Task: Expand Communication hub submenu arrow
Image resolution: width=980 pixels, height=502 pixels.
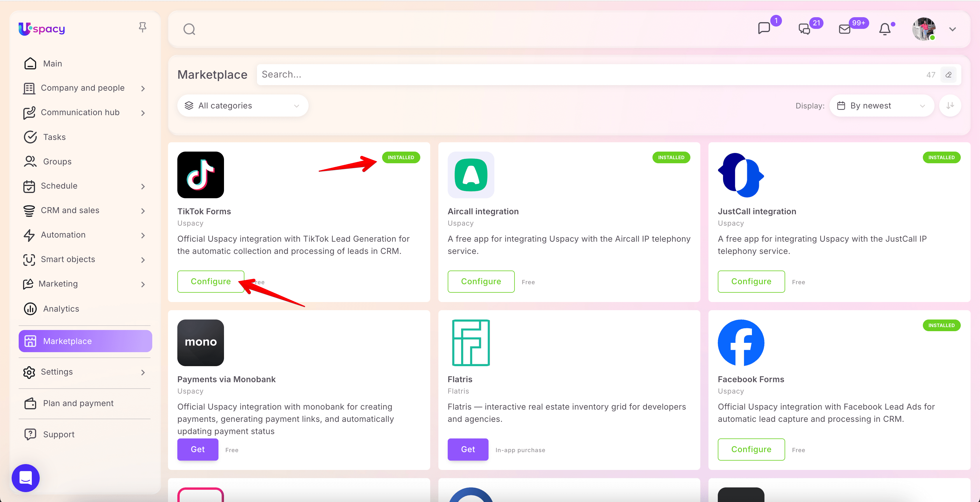Action: click(x=143, y=113)
